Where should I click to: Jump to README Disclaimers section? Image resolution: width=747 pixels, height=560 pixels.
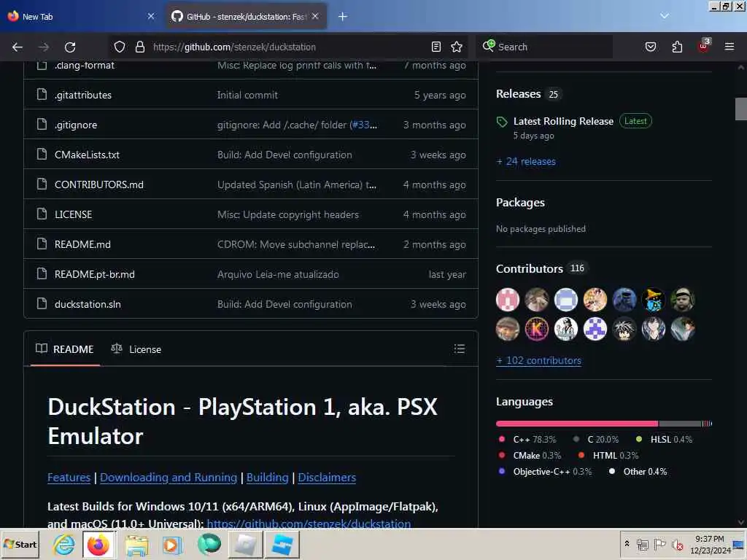click(327, 477)
